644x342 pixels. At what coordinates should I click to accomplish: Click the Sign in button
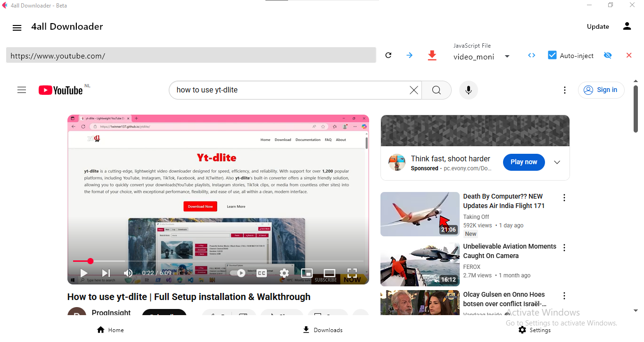point(601,90)
